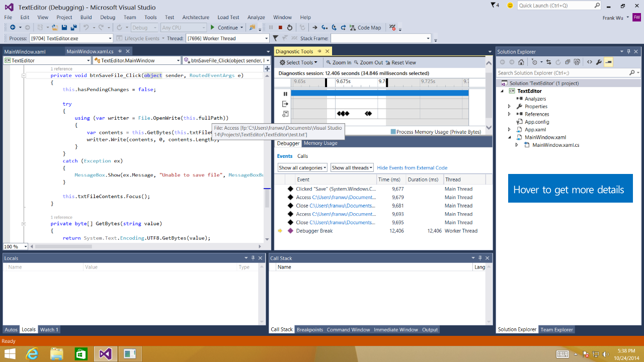
Task: Open the Architecture menu
Action: click(x=196, y=17)
